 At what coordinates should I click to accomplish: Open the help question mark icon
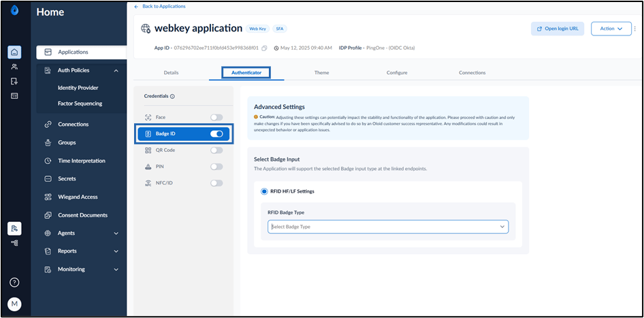14,283
